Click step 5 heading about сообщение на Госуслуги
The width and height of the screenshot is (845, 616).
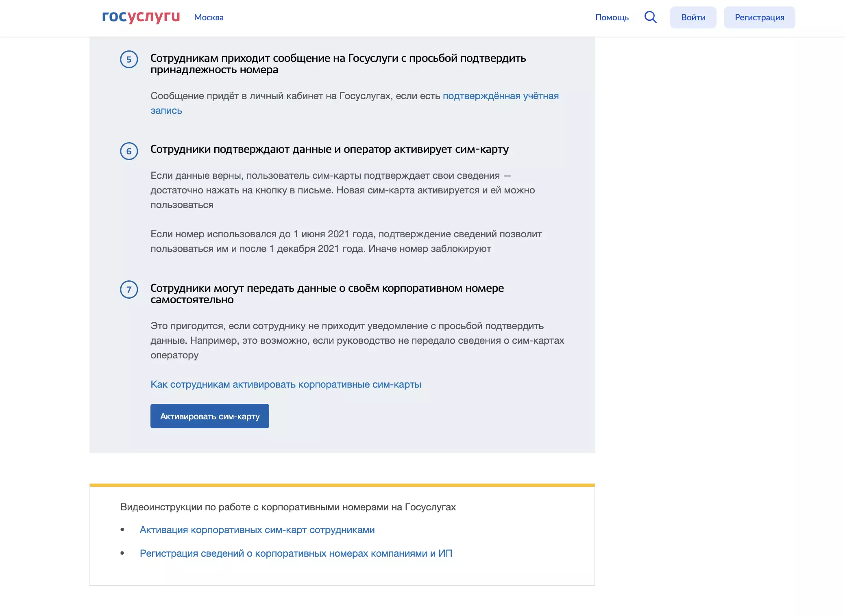pyautogui.click(x=338, y=64)
